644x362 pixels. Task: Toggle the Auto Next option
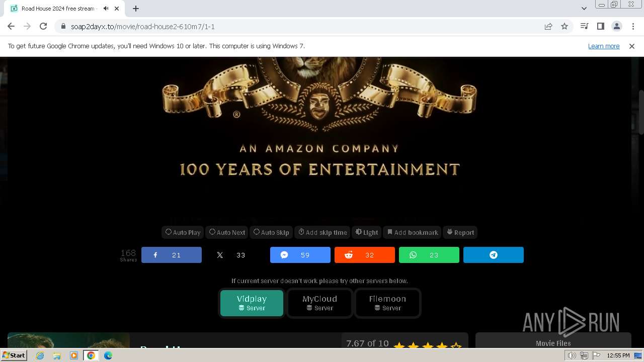(227, 232)
